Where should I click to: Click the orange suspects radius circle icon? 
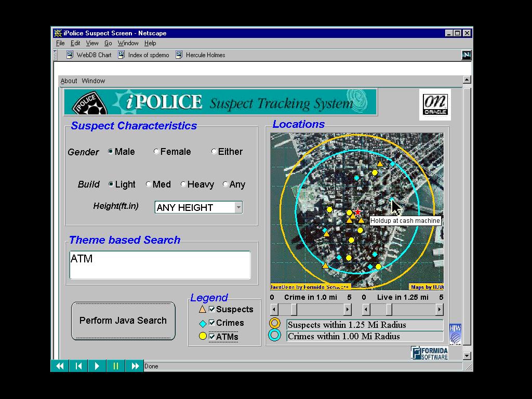point(274,323)
